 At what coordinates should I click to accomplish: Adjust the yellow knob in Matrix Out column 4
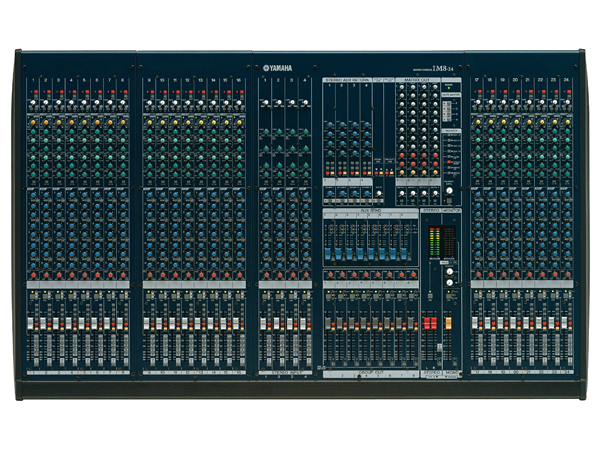pos(435,173)
